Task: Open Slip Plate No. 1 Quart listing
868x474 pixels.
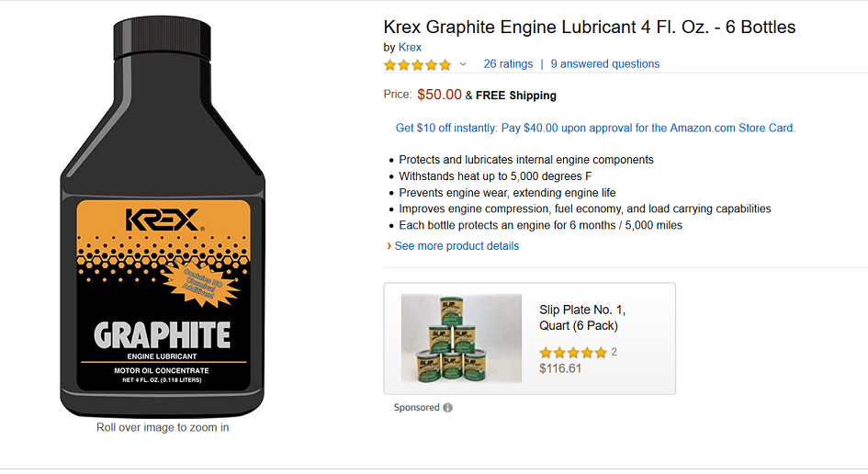Action: (x=582, y=317)
